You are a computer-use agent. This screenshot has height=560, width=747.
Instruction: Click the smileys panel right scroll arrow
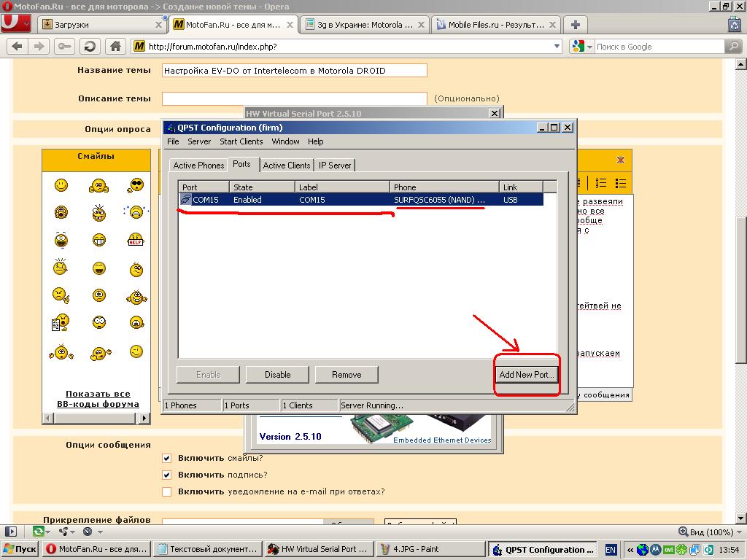tap(145, 418)
